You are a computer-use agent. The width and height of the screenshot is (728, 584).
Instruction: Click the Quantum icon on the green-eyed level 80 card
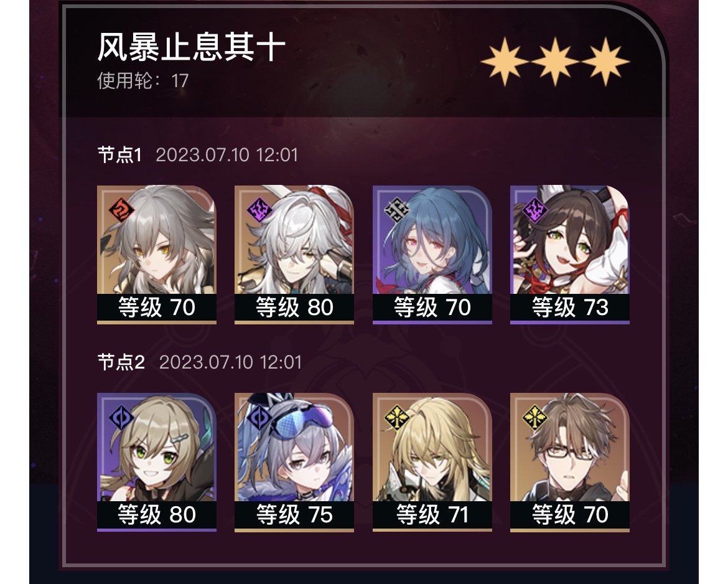tap(121, 418)
